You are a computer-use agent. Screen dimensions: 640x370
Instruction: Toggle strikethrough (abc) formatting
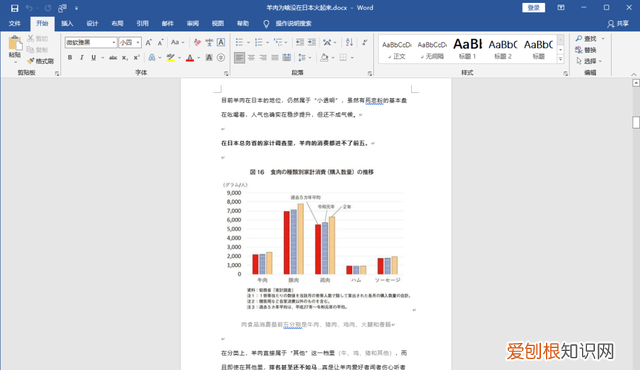113,58
